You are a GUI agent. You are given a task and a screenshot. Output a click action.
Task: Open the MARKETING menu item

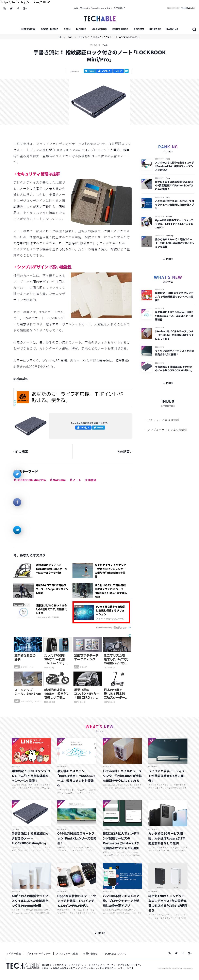point(99,29)
